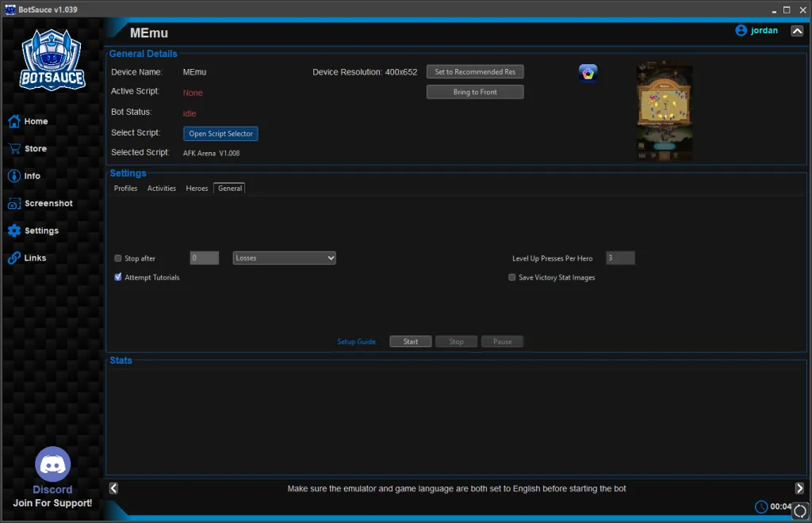Image resolution: width=812 pixels, height=523 pixels.
Task: Open the Settings page from sidebar
Action: [33, 231]
